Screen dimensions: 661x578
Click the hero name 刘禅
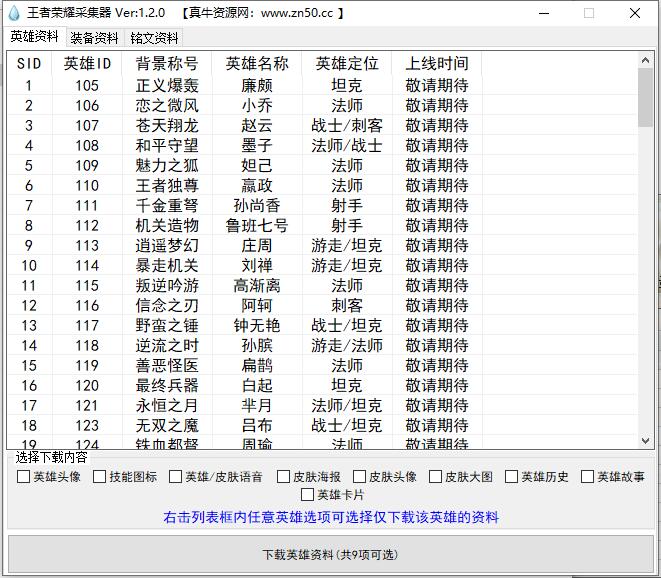pos(257,266)
